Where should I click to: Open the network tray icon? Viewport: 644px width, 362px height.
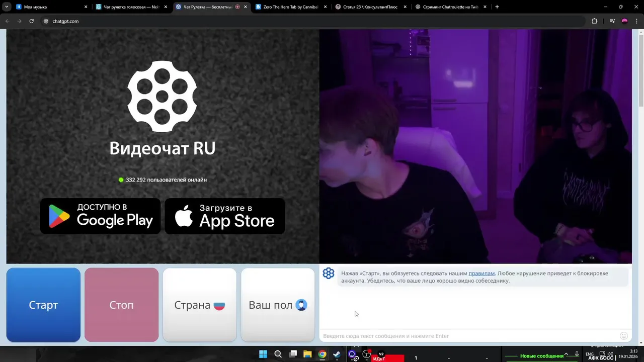(602, 354)
